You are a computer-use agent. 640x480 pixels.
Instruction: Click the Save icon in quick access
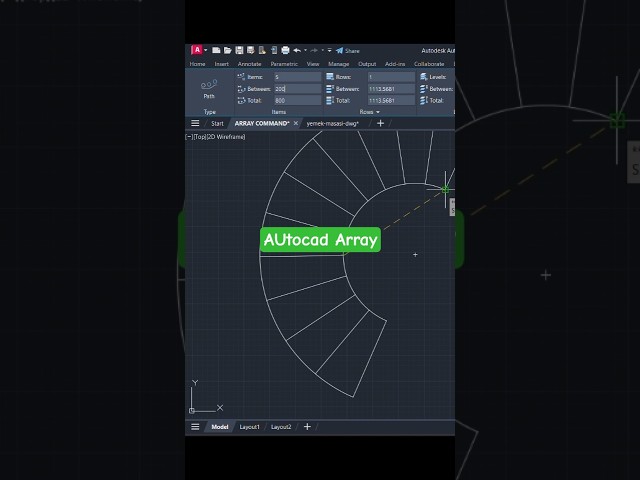point(239,50)
